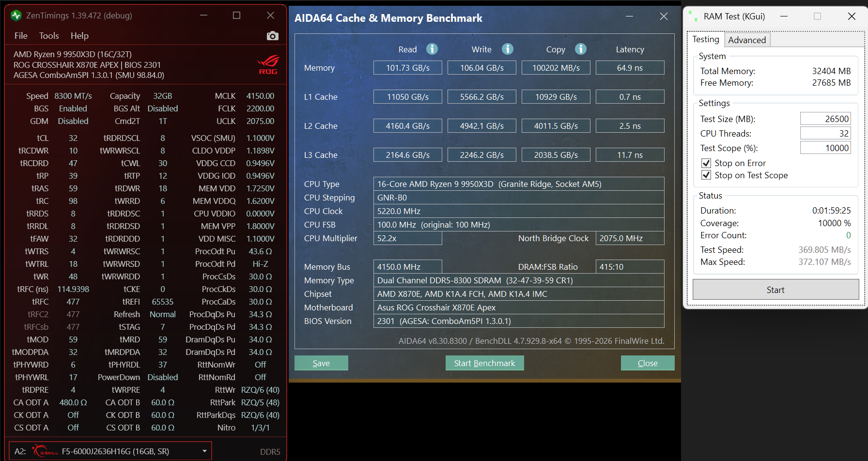Click the Test Scope (%) input field

[825, 148]
